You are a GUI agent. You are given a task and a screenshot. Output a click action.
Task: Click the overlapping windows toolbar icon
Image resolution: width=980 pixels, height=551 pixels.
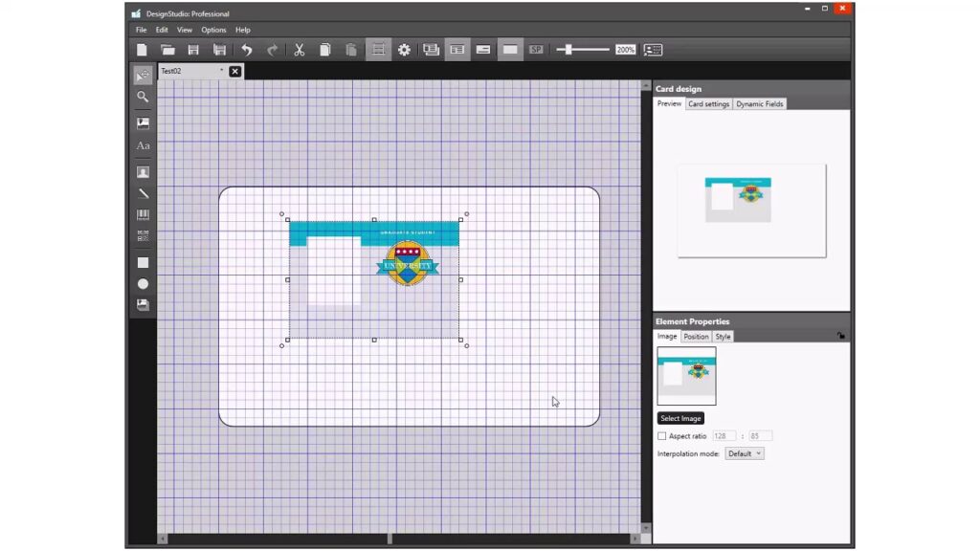pos(431,50)
